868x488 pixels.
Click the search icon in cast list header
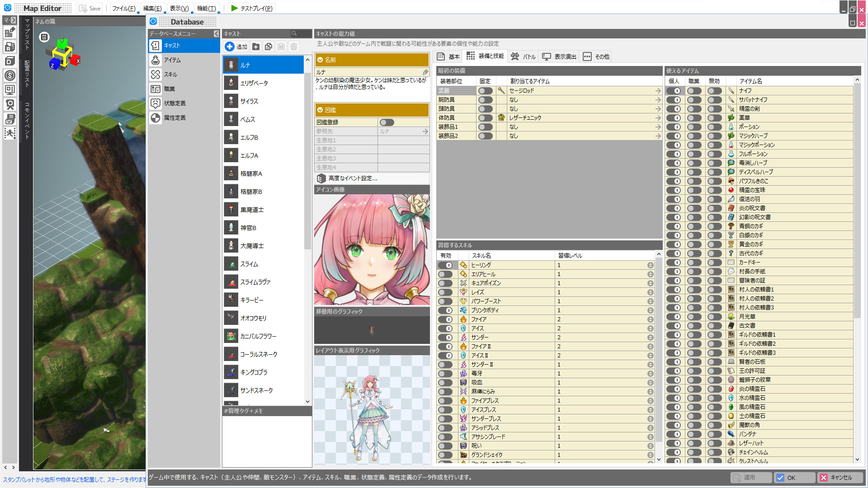point(294,33)
